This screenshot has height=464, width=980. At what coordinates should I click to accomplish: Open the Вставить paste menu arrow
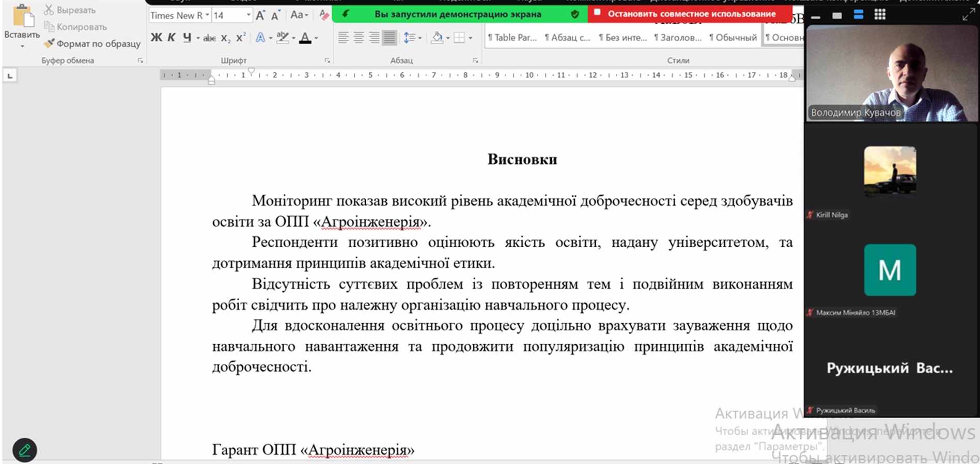22,46
